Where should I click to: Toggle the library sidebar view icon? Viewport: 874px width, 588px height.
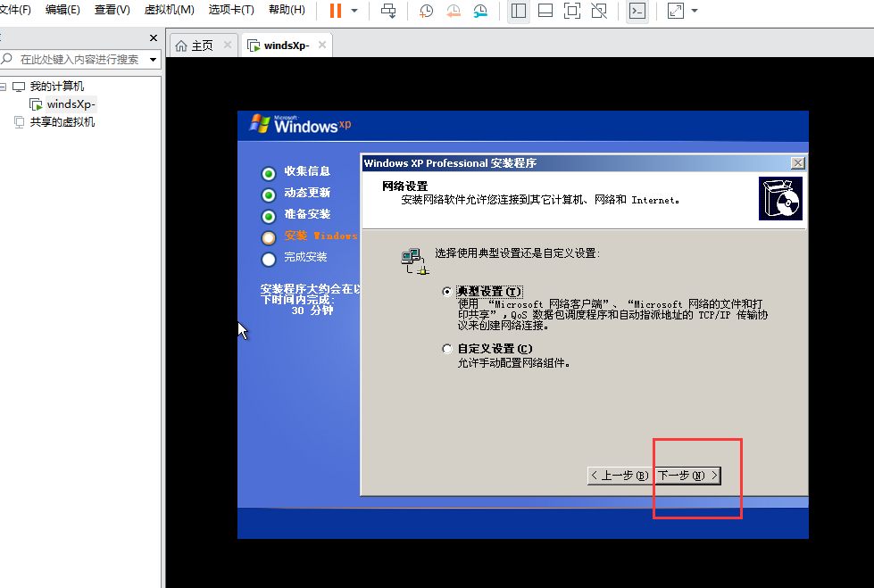pos(519,11)
